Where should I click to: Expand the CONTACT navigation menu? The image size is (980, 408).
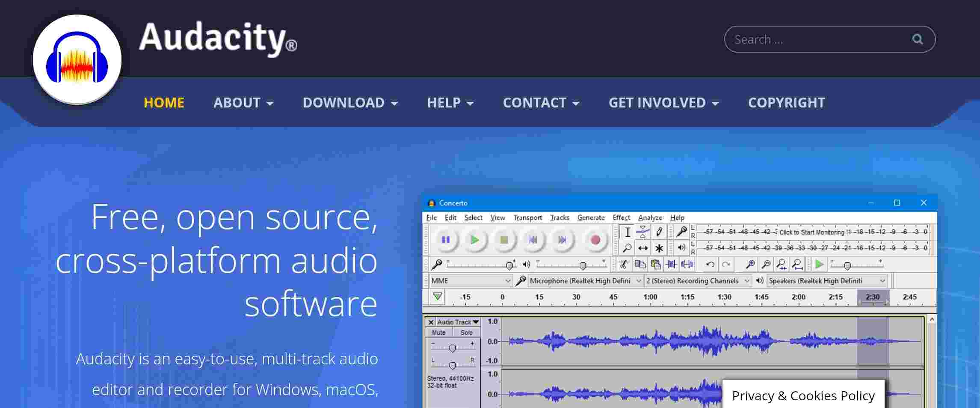(x=541, y=103)
